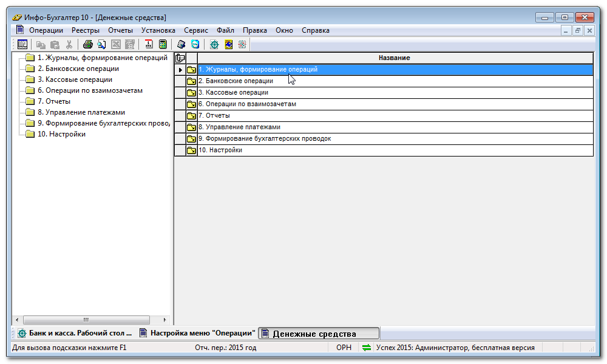
Task: Open the Справка menu
Action: (x=316, y=30)
